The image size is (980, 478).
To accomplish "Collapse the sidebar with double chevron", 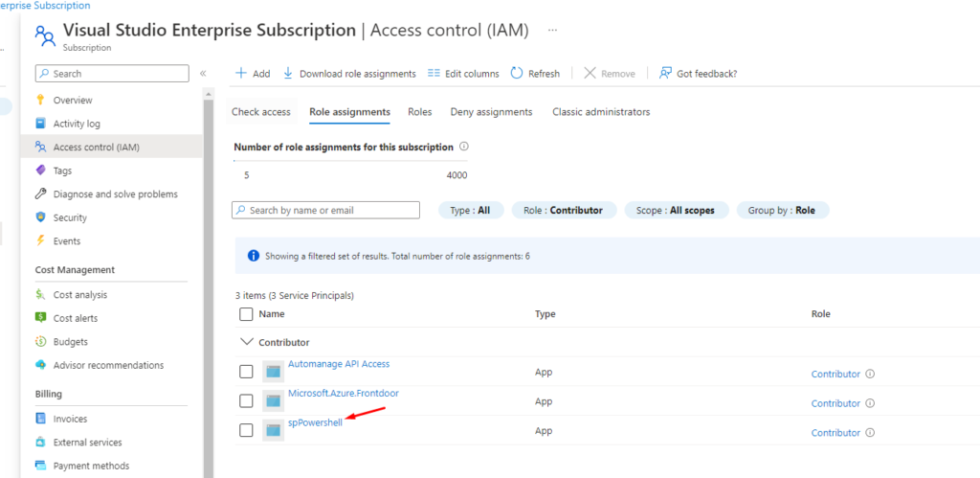I will (x=203, y=73).
